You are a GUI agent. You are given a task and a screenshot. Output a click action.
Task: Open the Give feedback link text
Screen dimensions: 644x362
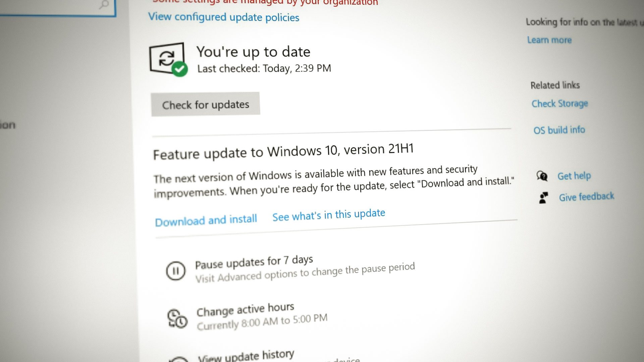[x=586, y=197]
